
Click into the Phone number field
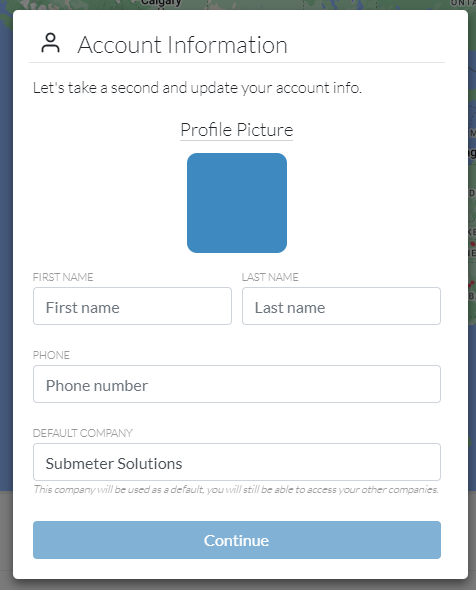coord(237,384)
